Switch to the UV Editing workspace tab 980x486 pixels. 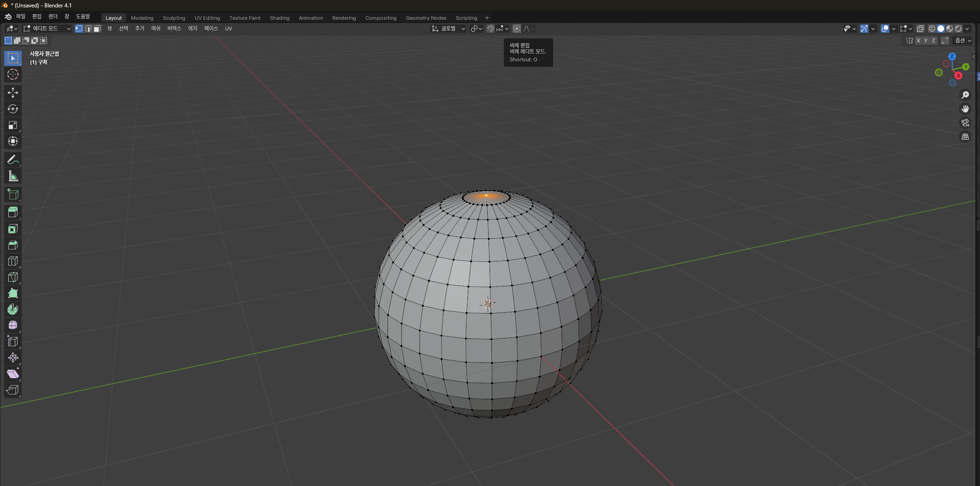[207, 18]
